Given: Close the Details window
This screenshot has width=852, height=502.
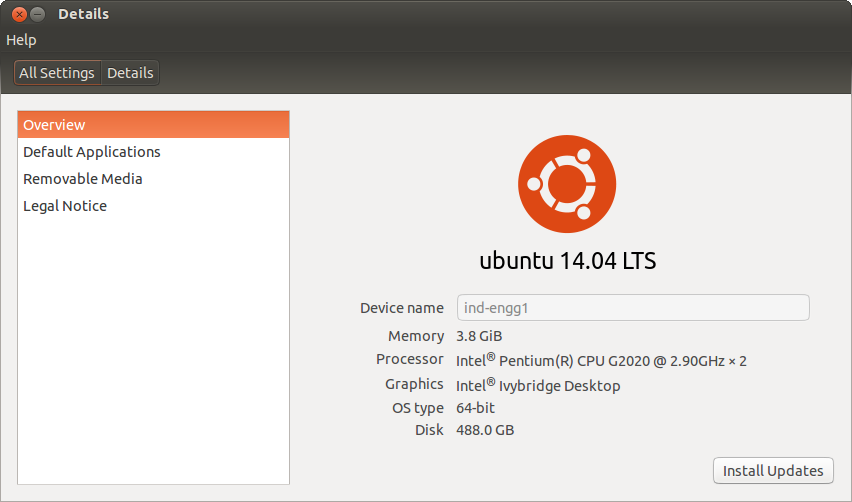Looking at the screenshot, I should click(x=19, y=14).
